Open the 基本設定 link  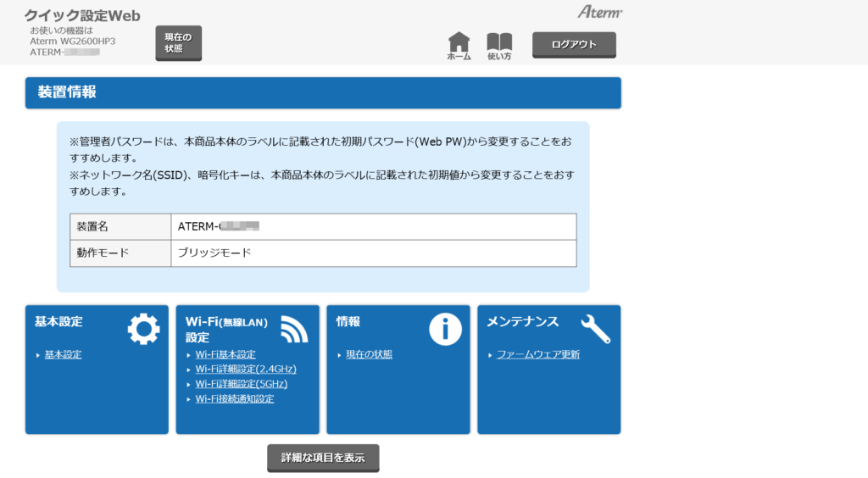coord(63,354)
